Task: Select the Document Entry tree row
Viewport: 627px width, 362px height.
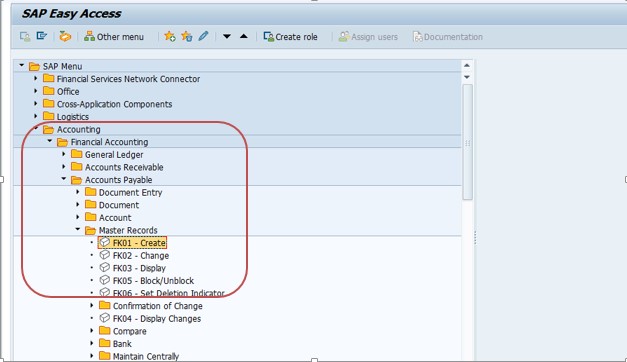Action: 130,193
